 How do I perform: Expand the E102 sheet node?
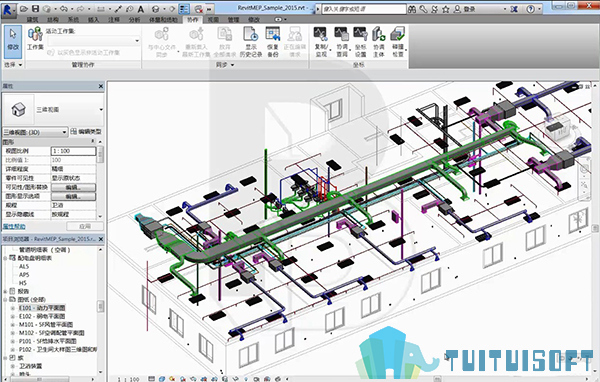point(12,317)
